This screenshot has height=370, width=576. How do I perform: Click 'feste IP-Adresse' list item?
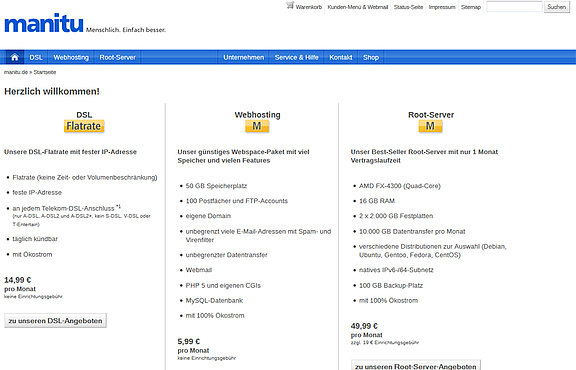[37, 193]
